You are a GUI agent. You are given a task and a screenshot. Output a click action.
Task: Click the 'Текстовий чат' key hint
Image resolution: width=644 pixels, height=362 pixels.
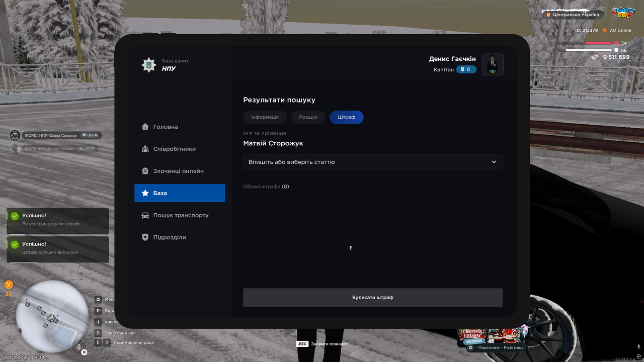pos(115,333)
